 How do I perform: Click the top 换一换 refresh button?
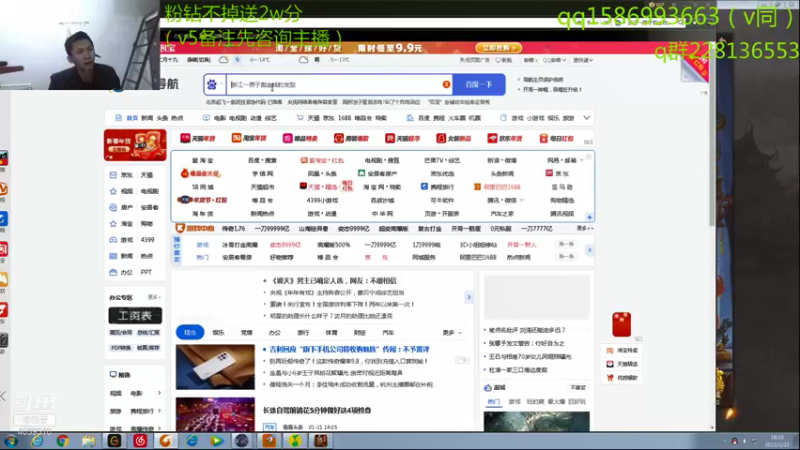[566, 244]
